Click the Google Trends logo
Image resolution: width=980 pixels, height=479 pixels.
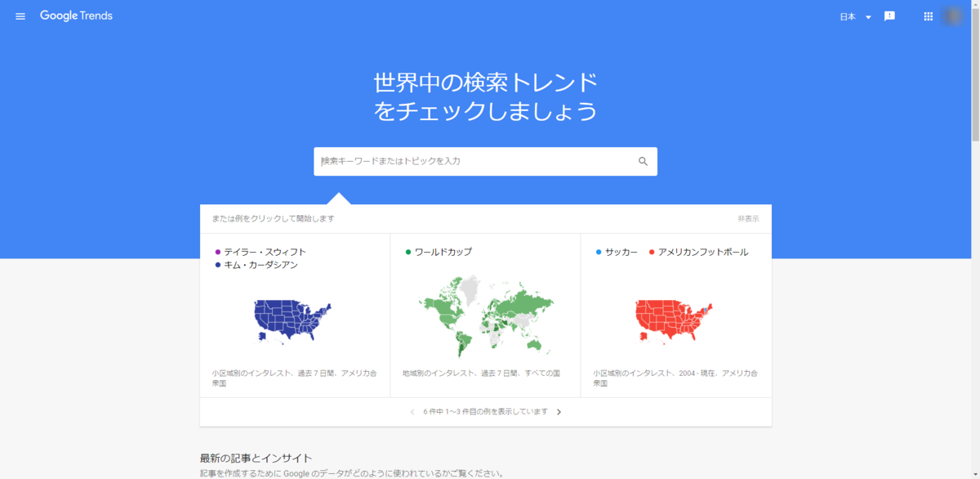tap(76, 16)
